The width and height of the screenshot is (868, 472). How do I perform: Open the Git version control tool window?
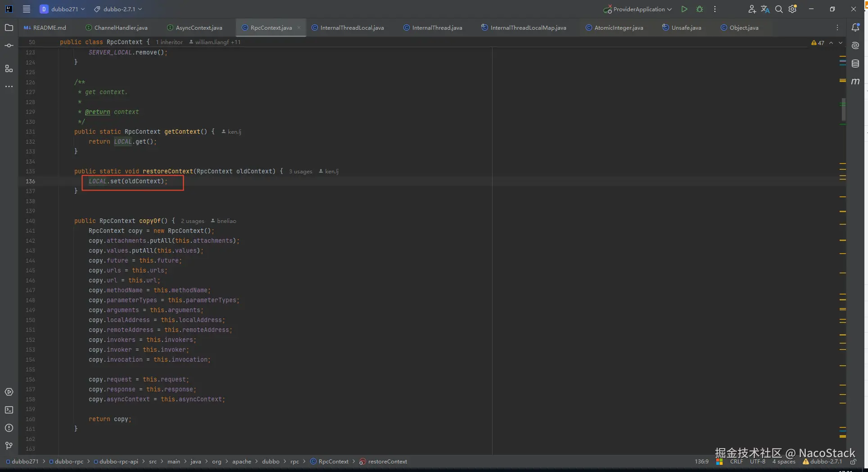(9, 446)
